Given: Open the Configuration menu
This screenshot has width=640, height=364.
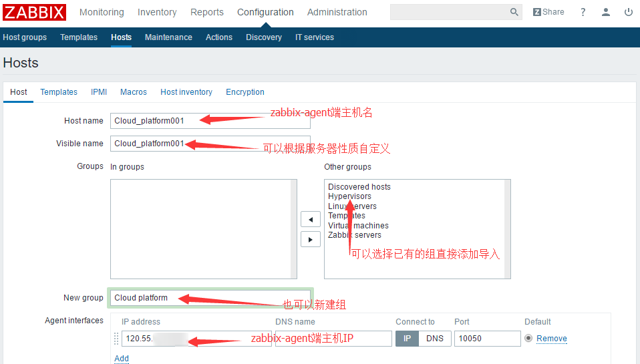Looking at the screenshot, I should click(265, 12).
